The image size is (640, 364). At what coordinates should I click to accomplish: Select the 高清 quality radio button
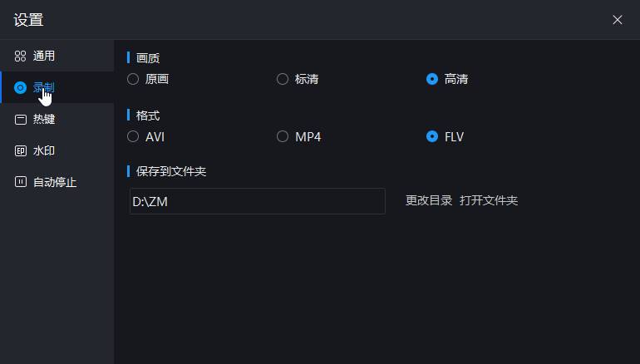point(432,79)
